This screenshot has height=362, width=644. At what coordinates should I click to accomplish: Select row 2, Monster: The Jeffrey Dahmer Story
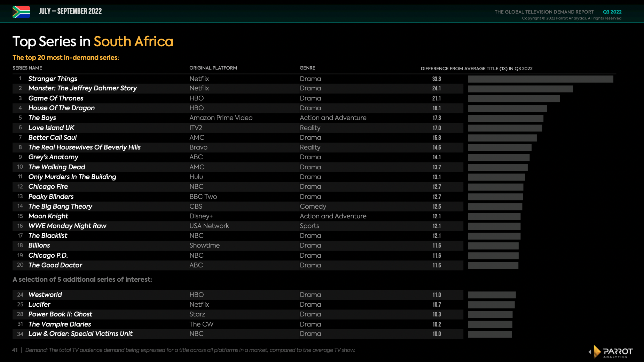pyautogui.click(x=82, y=88)
